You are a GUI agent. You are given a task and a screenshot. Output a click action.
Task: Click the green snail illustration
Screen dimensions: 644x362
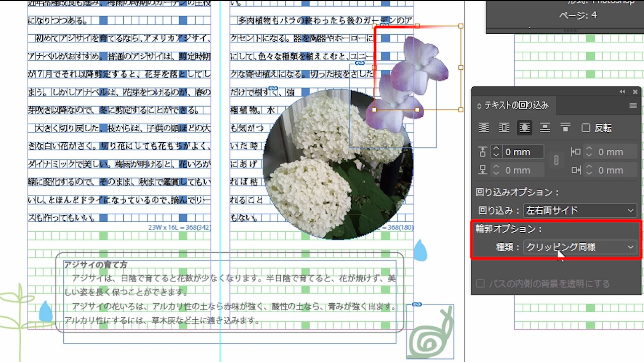pos(430,334)
